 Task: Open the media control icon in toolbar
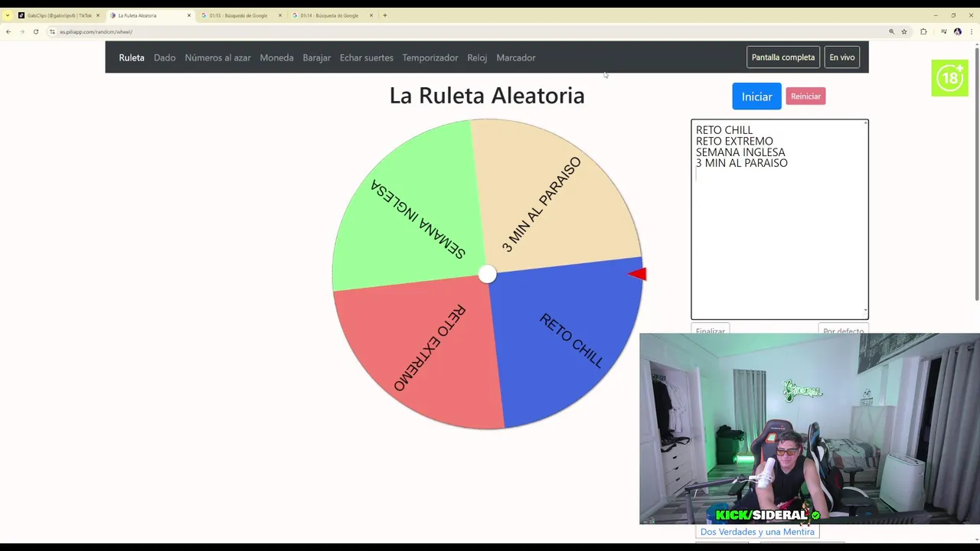[x=943, y=31]
